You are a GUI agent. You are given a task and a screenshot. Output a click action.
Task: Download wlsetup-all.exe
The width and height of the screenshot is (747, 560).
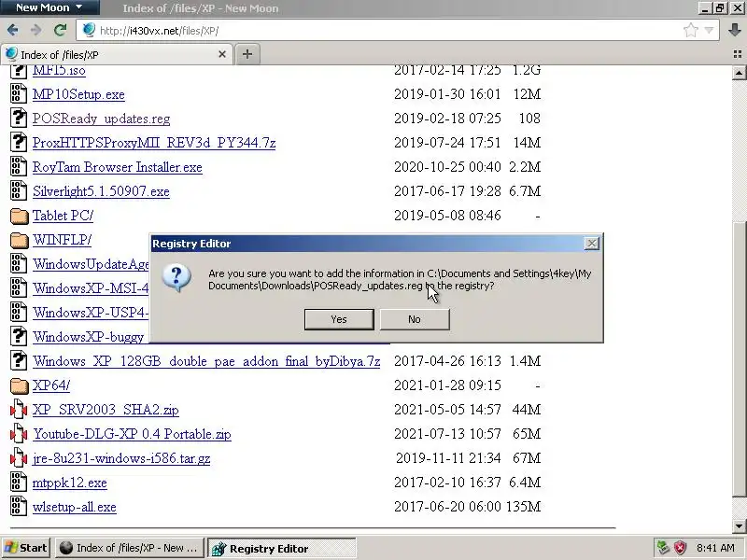click(x=75, y=507)
